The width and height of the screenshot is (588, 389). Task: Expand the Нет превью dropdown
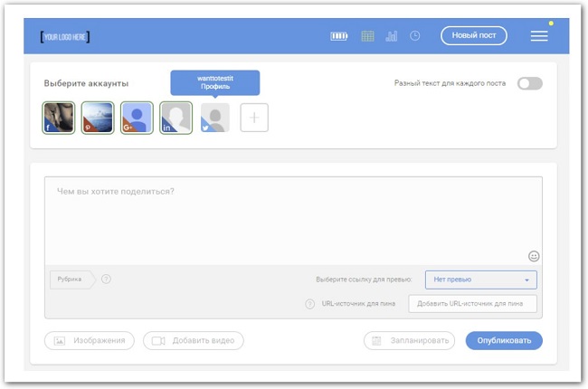[480, 280]
